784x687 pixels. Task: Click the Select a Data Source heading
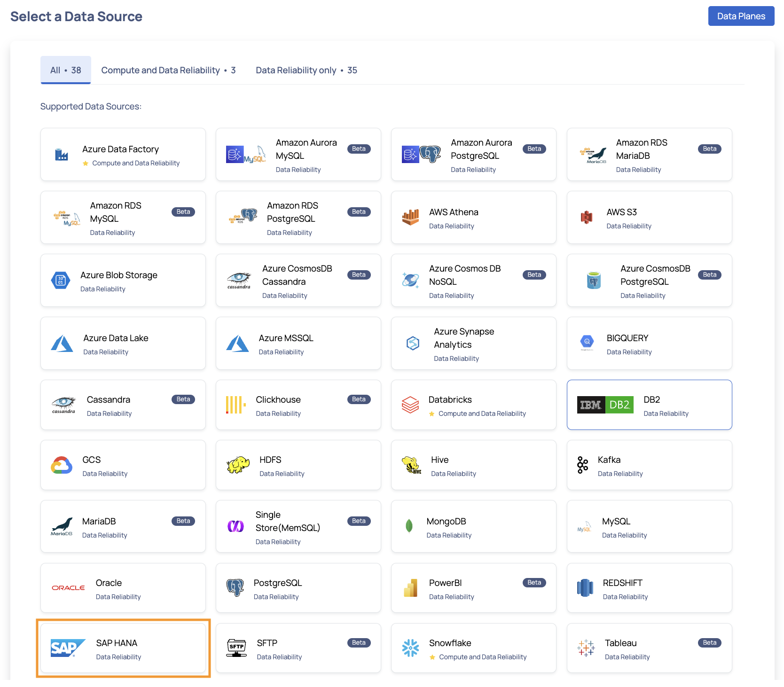pyautogui.click(x=76, y=16)
